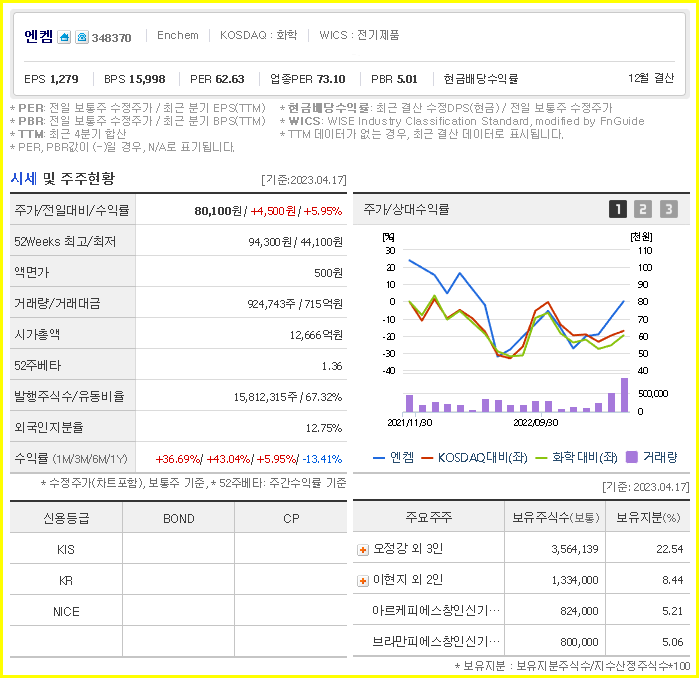Click WICS : 전기제품 classification label
This screenshot has width=699, height=678.
tap(359, 35)
